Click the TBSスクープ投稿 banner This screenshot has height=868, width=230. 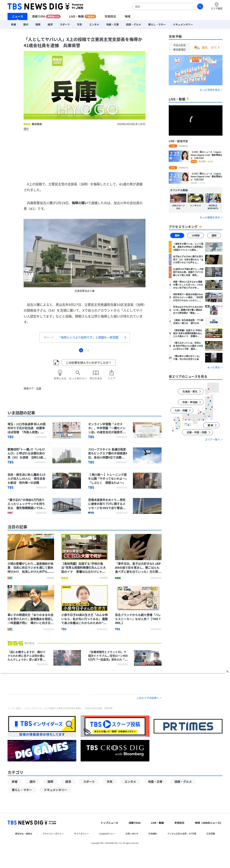115,726
